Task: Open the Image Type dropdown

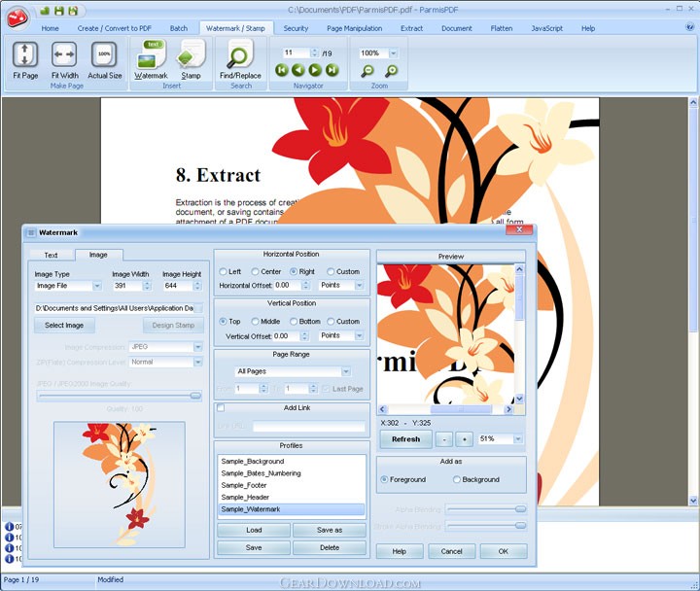Action: (x=97, y=286)
